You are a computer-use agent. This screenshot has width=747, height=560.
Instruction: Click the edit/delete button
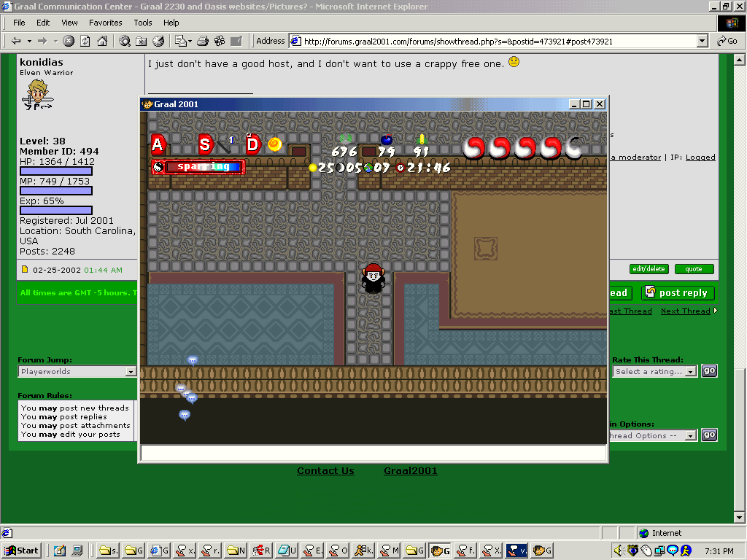point(649,269)
